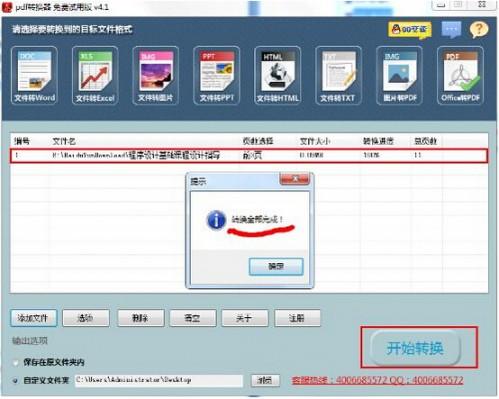Click the 清空 button

point(193,318)
